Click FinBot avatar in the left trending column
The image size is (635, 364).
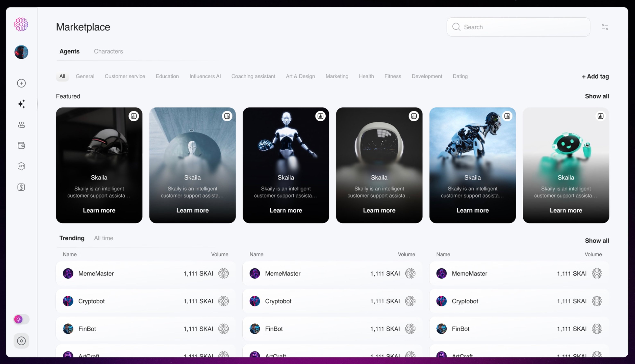68,329
